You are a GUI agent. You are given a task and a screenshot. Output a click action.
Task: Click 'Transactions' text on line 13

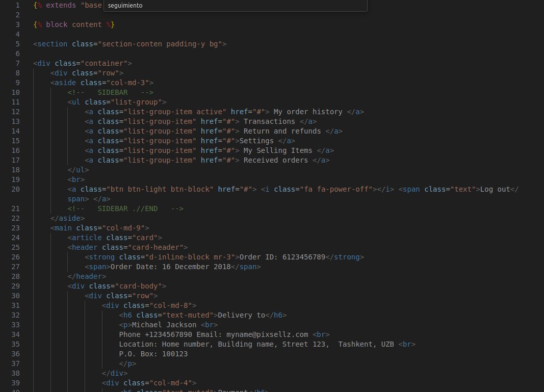point(269,121)
